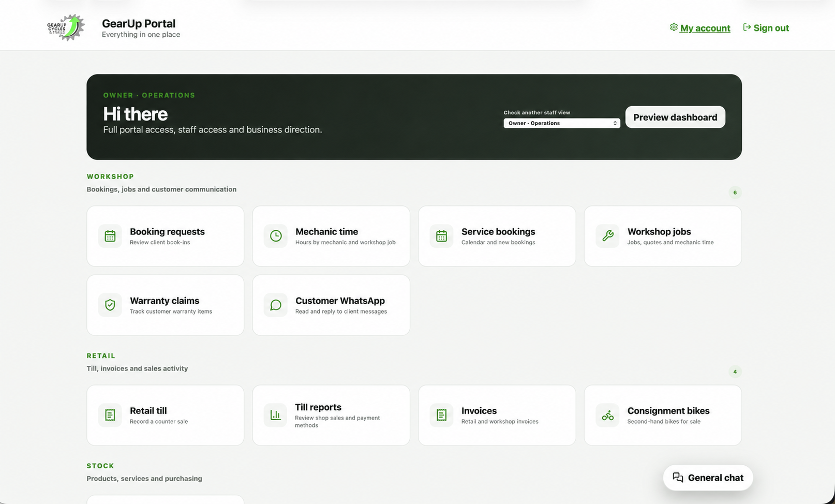Open the Workshop jobs card

(x=663, y=236)
